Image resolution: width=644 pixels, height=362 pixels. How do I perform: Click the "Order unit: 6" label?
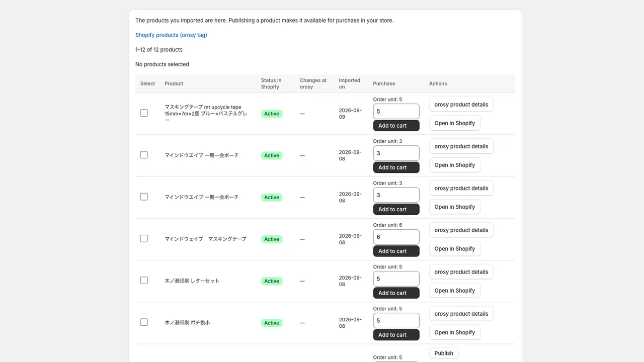(x=387, y=225)
